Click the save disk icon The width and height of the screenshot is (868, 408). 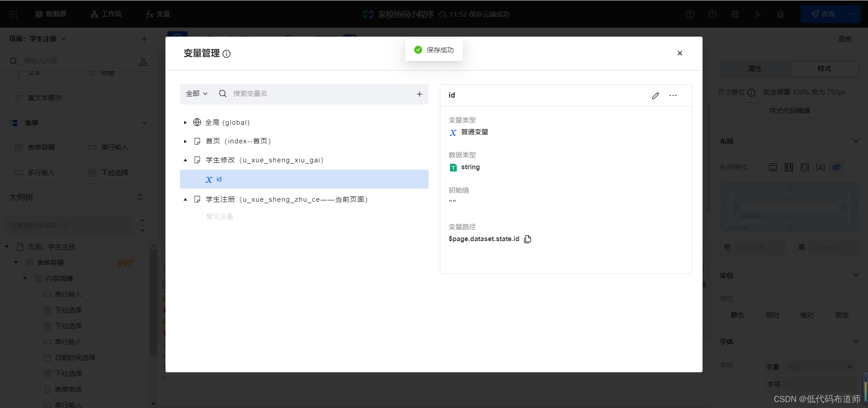tap(735, 14)
